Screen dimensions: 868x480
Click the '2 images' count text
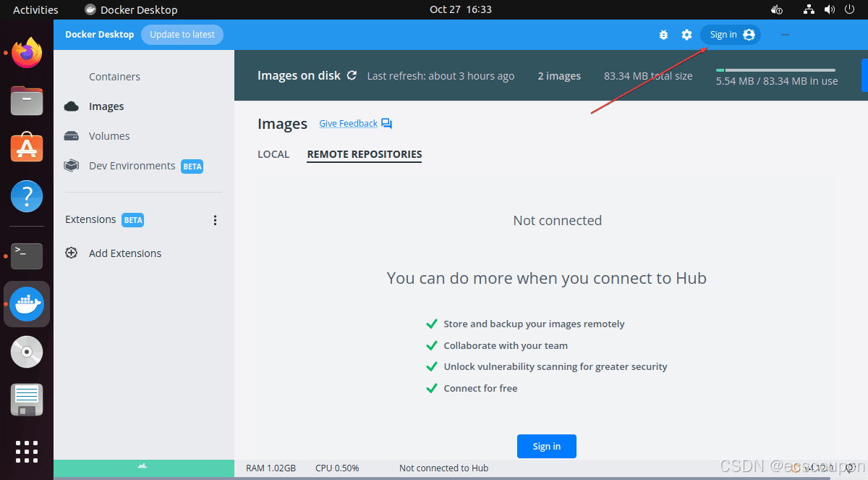[559, 76]
